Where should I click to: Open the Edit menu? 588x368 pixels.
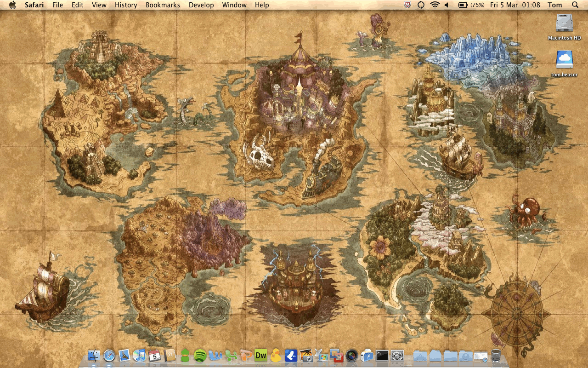click(x=78, y=5)
